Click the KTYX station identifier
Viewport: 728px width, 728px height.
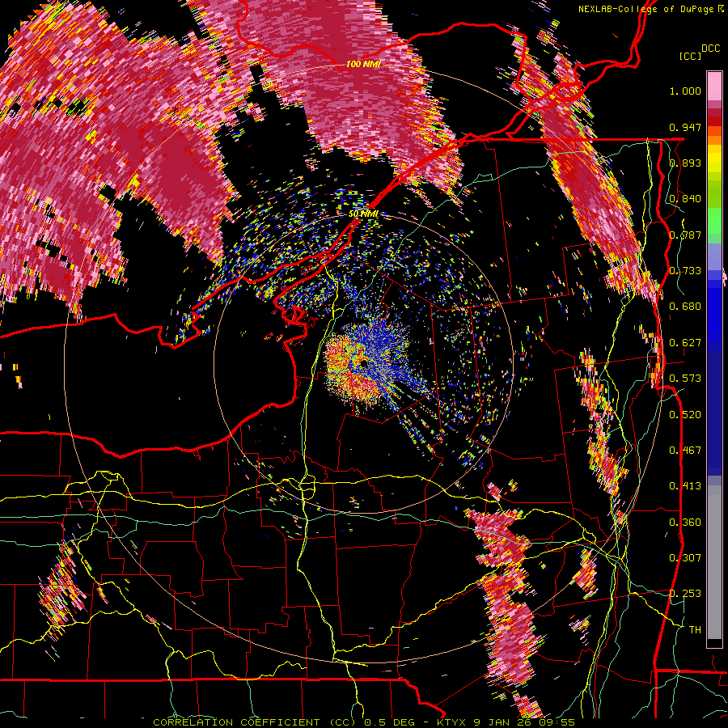click(453, 722)
